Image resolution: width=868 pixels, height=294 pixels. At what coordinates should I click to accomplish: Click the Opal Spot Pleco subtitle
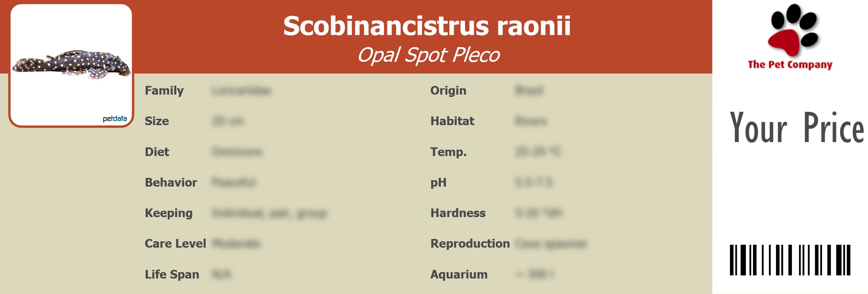[429, 55]
